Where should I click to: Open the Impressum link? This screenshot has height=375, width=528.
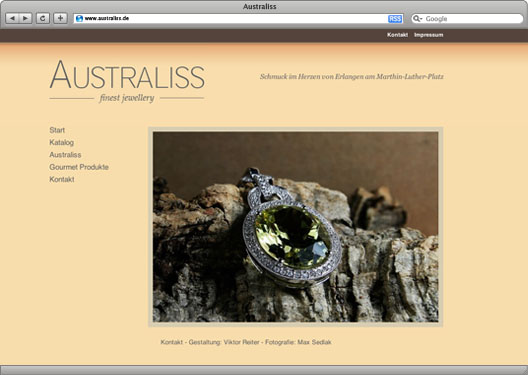coord(429,35)
